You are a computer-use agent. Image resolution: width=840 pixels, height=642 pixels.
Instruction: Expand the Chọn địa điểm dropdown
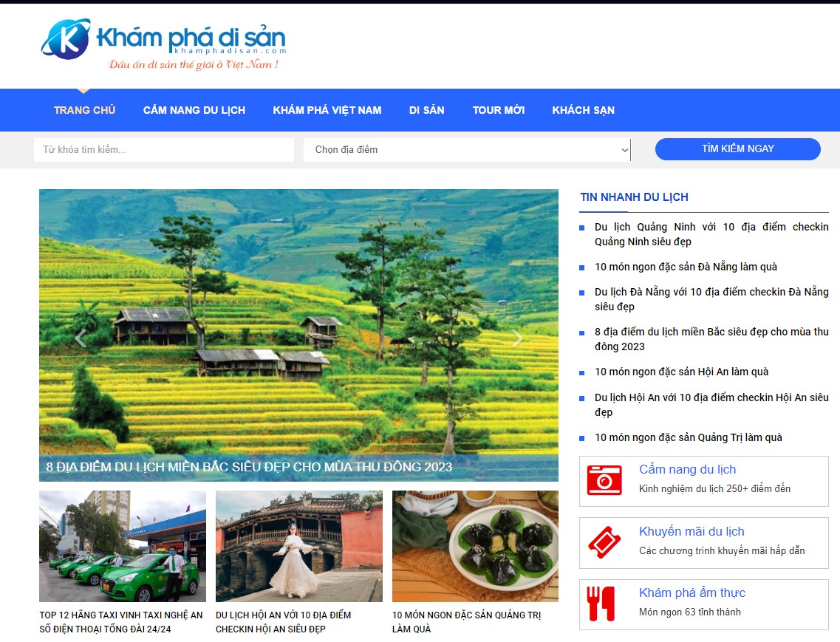tap(467, 149)
